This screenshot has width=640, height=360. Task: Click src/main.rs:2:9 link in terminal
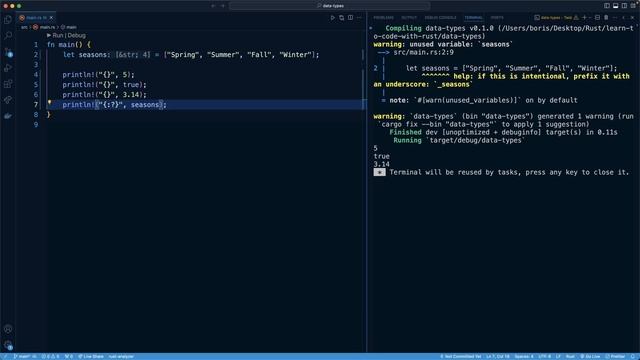423,52
